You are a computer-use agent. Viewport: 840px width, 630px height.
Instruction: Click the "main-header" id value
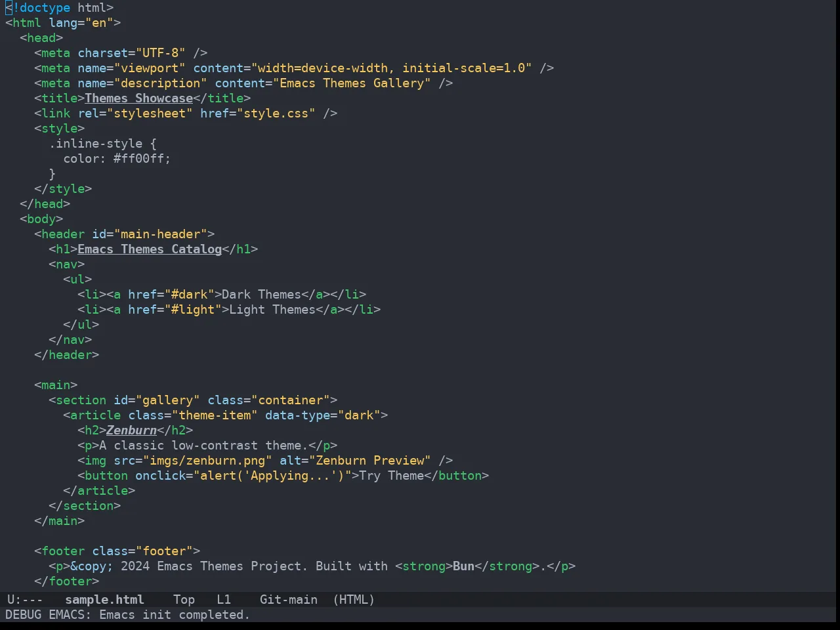tap(161, 234)
